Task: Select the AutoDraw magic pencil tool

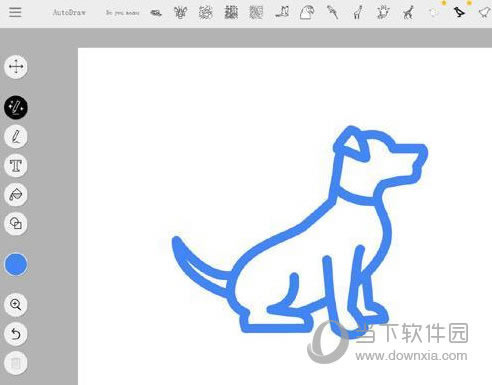Action: click(16, 107)
